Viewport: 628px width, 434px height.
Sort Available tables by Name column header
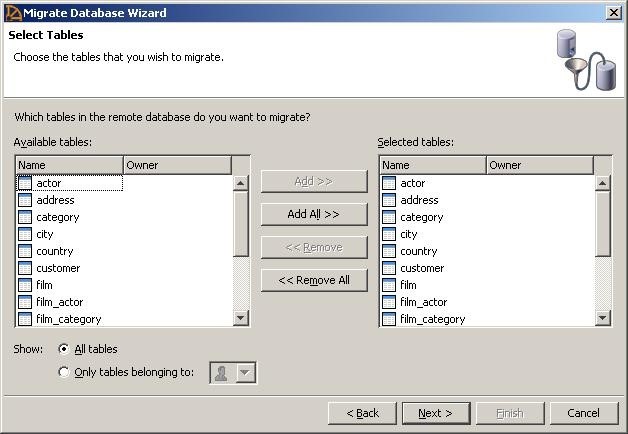68,165
